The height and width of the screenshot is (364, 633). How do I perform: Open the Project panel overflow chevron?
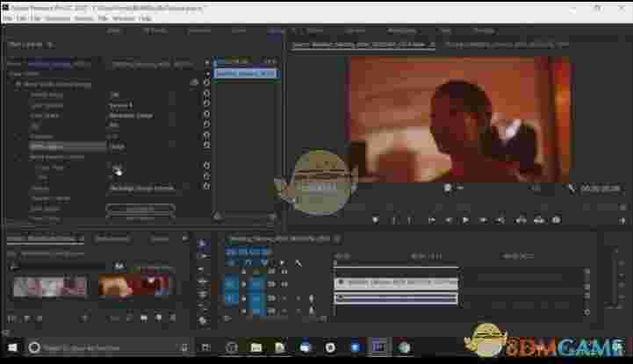tap(185, 239)
